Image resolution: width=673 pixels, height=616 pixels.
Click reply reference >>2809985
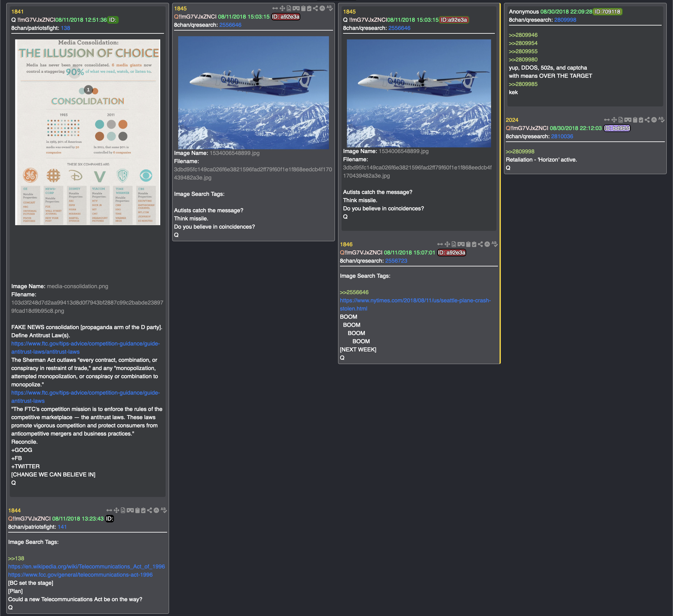coord(523,84)
